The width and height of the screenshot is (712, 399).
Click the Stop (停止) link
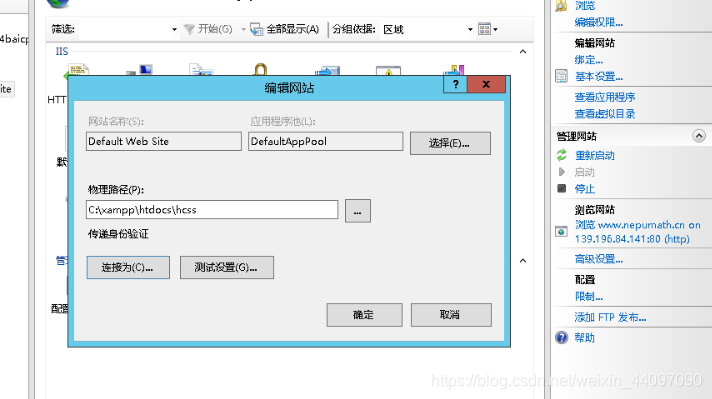tap(585, 189)
